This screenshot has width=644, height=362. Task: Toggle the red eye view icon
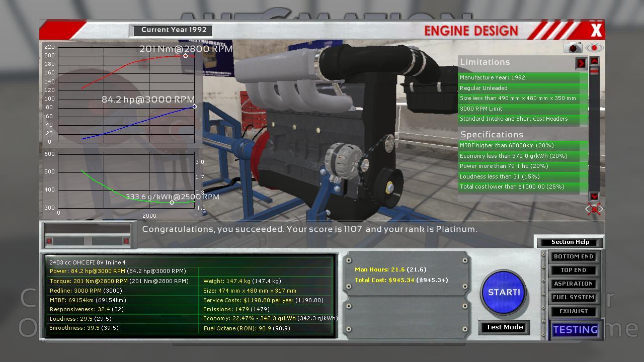(594, 48)
